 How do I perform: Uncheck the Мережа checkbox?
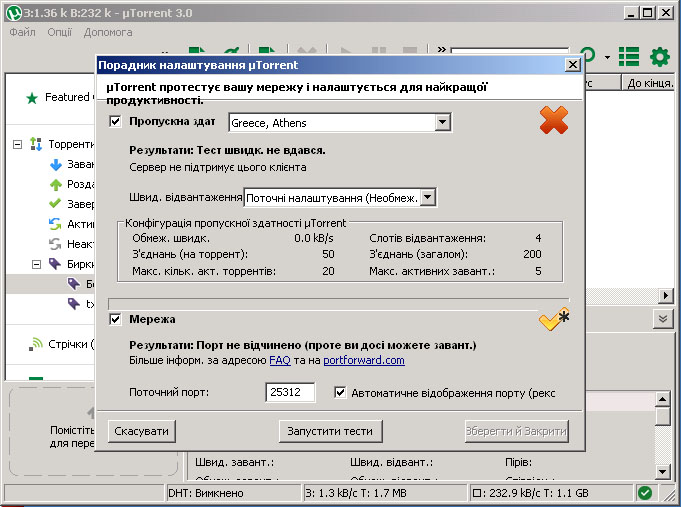115,320
